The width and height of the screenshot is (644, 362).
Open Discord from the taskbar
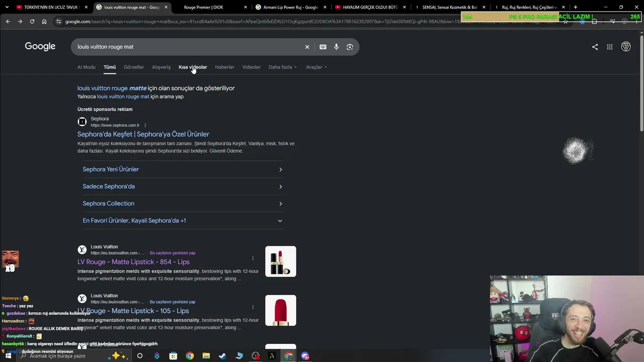tap(305, 356)
